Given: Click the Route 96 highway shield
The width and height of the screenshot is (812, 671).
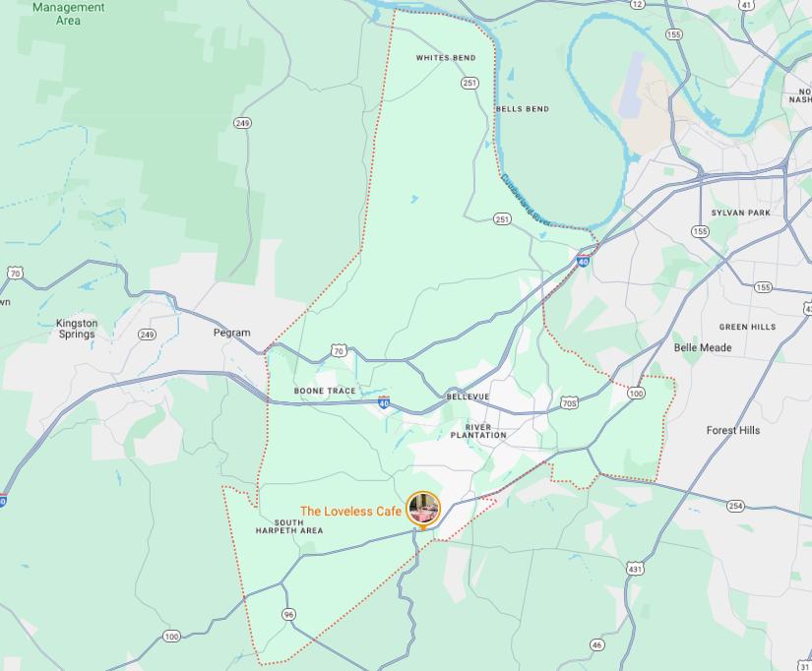Looking at the screenshot, I should 289,615.
